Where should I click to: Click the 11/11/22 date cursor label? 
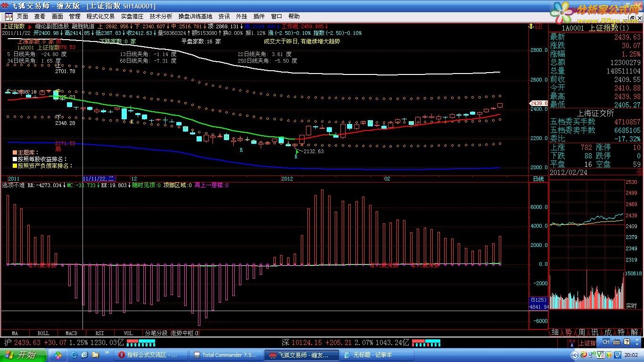click(x=99, y=179)
